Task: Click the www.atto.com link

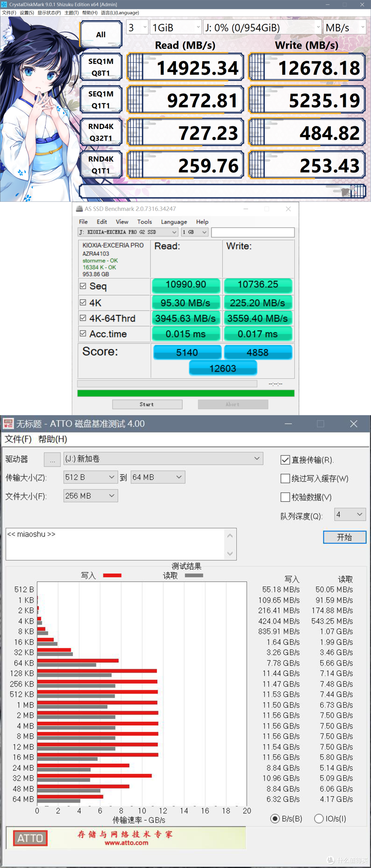Action: coord(126,843)
